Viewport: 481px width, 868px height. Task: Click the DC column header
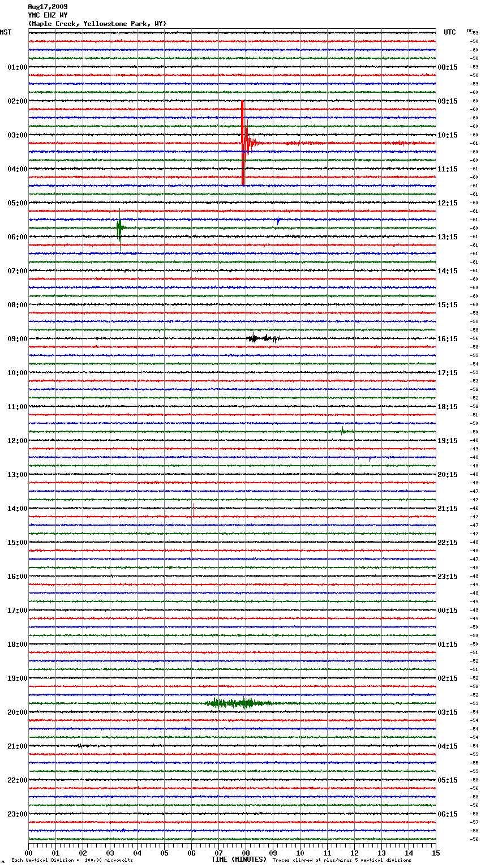coord(470,31)
